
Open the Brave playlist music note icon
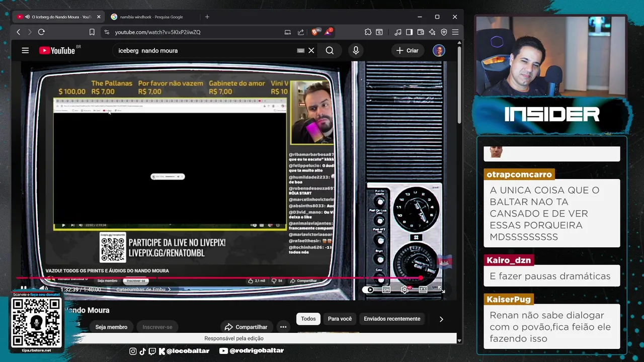[398, 32]
